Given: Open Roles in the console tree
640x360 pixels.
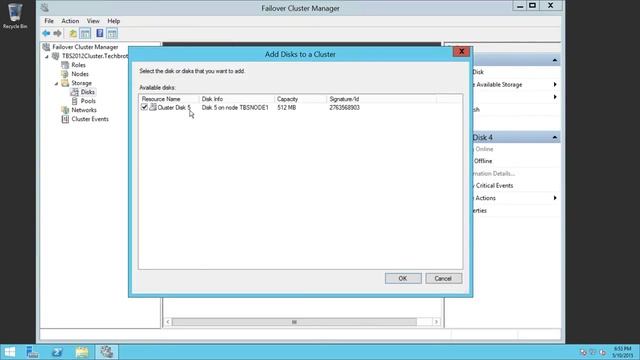Looking at the screenshot, I should coord(78,65).
